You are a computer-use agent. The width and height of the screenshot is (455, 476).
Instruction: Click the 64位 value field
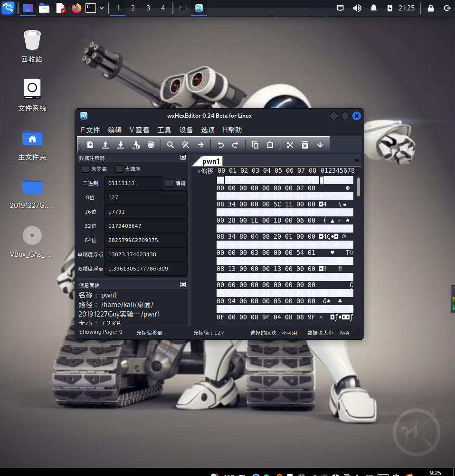point(146,240)
